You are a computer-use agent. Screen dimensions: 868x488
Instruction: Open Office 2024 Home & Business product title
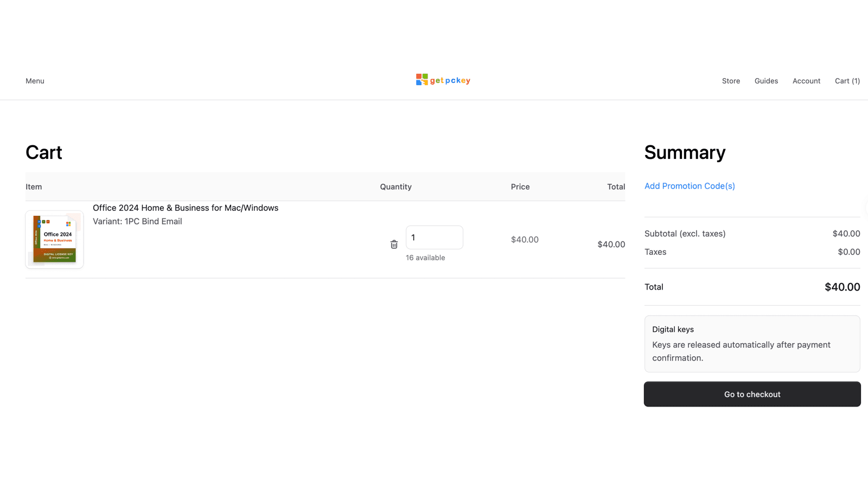186,208
